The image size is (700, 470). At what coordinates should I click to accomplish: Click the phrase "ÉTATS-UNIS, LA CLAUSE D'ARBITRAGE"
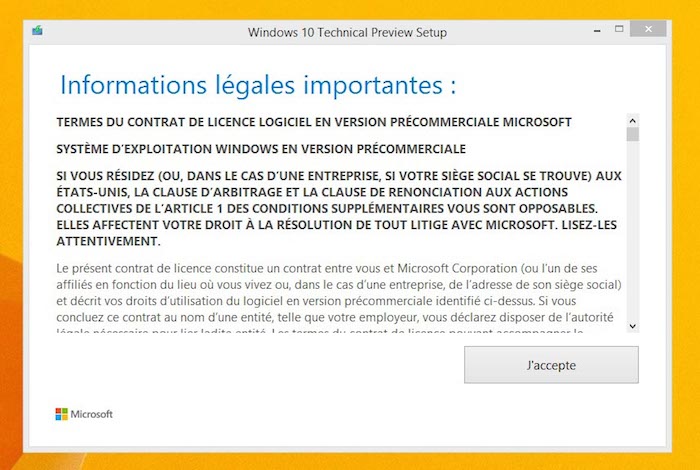158,192
